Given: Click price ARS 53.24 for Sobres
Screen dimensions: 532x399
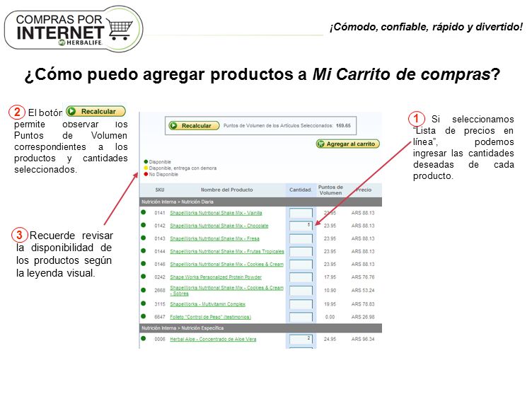Looking at the screenshot, I should [x=363, y=291].
